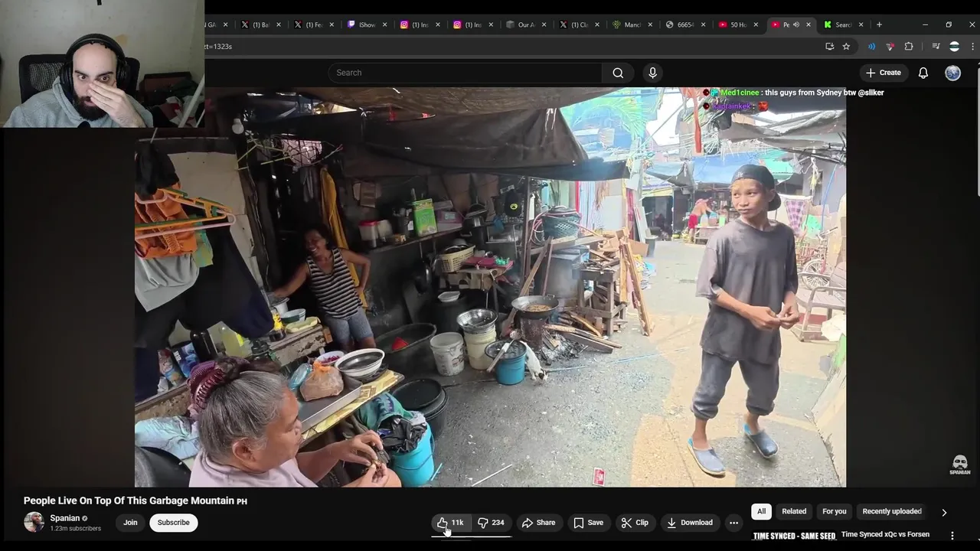Click the address bar URL text
This screenshot has width=980, height=551.
(218, 47)
